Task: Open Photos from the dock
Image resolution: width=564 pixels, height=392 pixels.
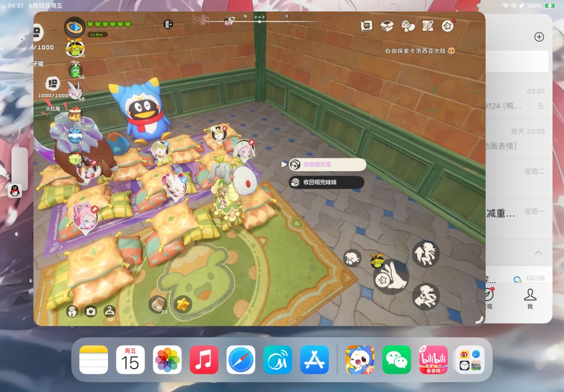Action: pyautogui.click(x=167, y=360)
